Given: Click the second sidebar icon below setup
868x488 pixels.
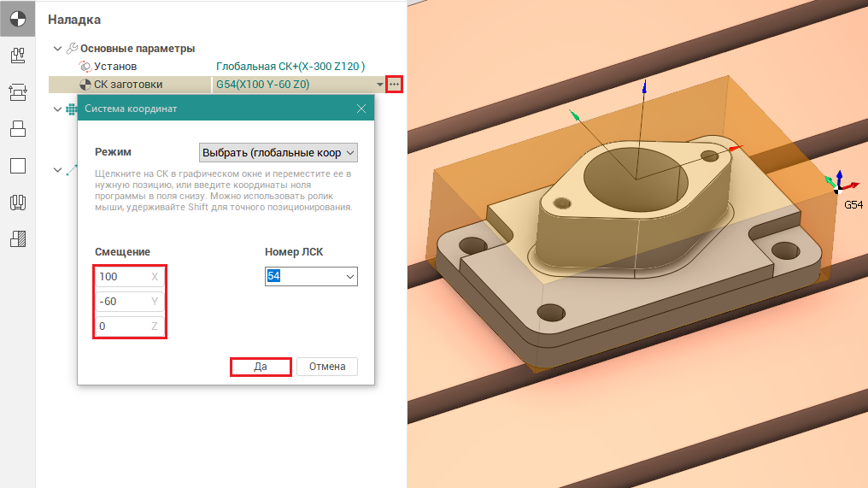Looking at the screenshot, I should (x=17, y=55).
